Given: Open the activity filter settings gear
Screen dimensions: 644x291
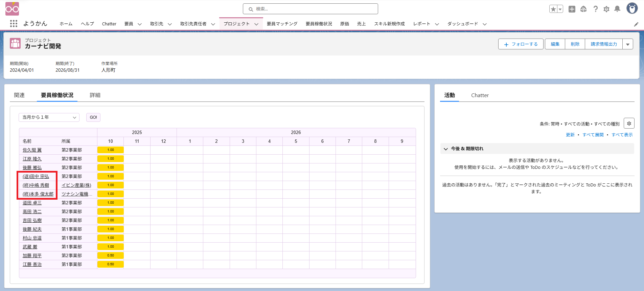Looking at the screenshot, I should click(629, 124).
